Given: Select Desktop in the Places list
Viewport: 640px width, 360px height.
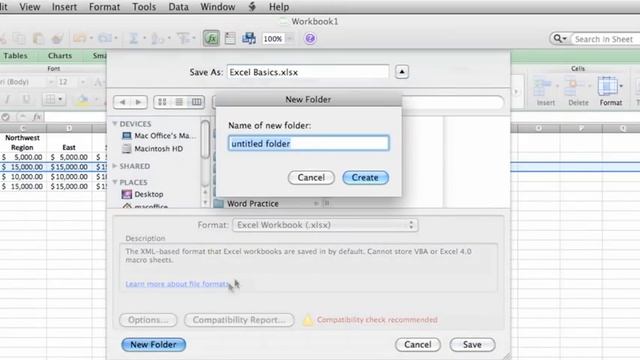Looking at the screenshot, I should click(142, 194).
